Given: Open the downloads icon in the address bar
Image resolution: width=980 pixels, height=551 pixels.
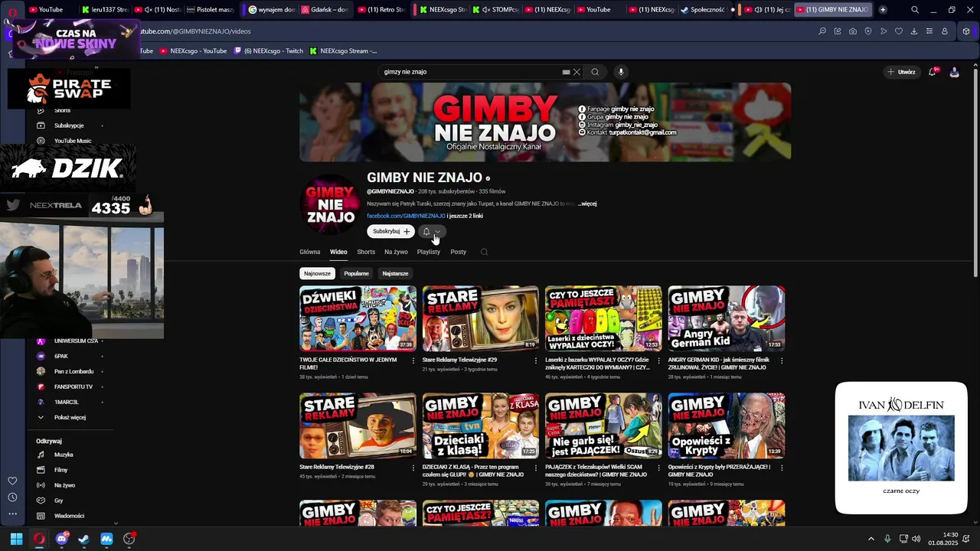Looking at the screenshot, I should point(914,31).
